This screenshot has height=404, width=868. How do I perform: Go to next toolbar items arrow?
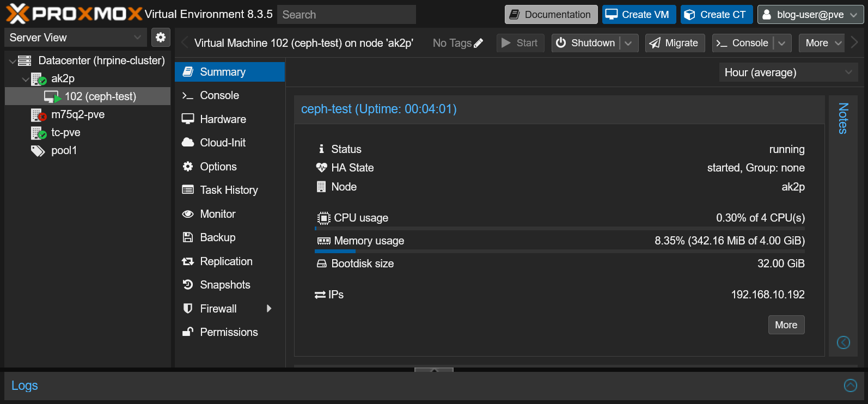pos(854,42)
